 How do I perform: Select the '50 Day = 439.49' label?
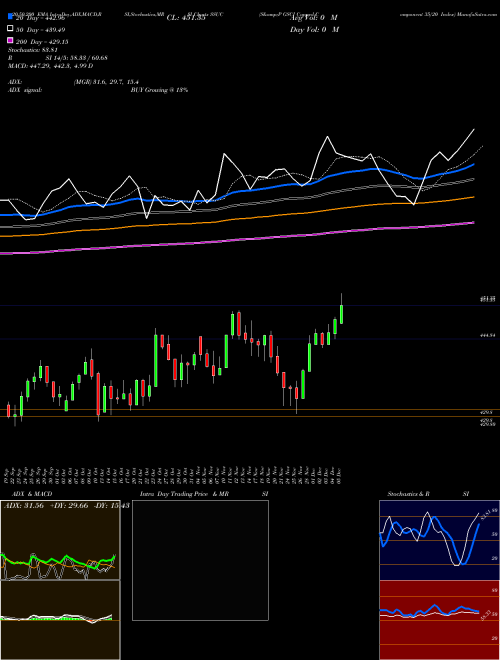40,30
